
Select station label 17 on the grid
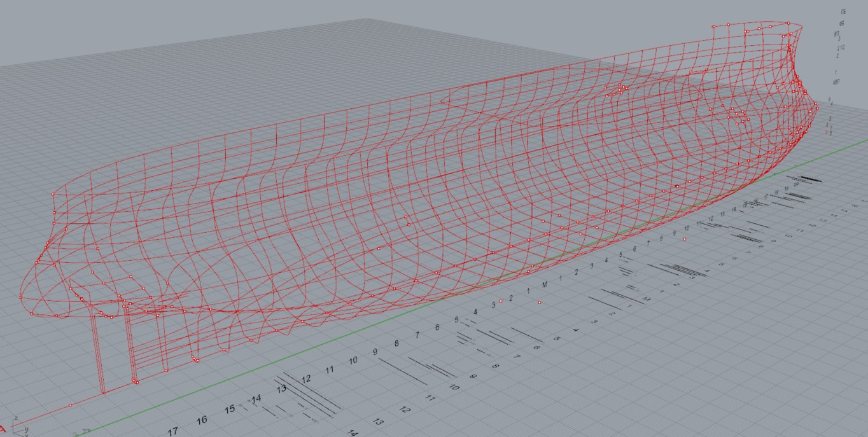click(172, 431)
